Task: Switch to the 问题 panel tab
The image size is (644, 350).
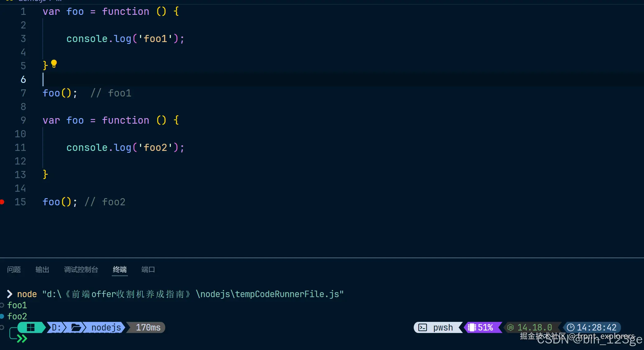Action: [x=14, y=270]
